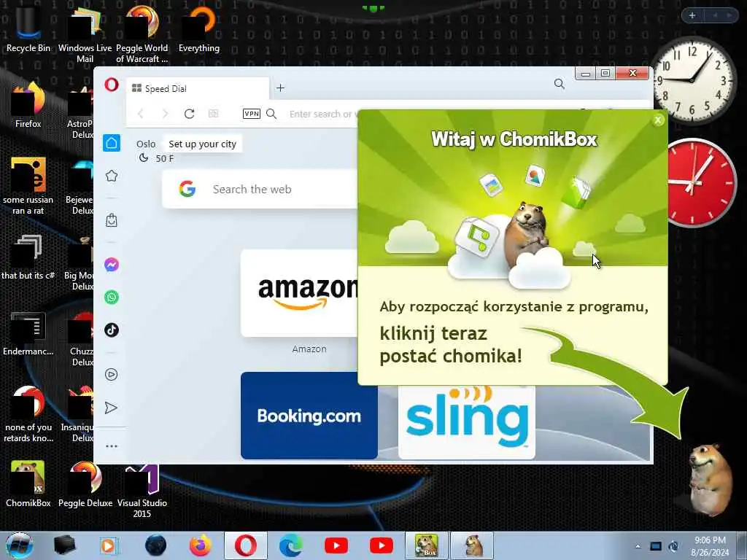
Task: Open the Opera menu logo button
Action: [112, 85]
